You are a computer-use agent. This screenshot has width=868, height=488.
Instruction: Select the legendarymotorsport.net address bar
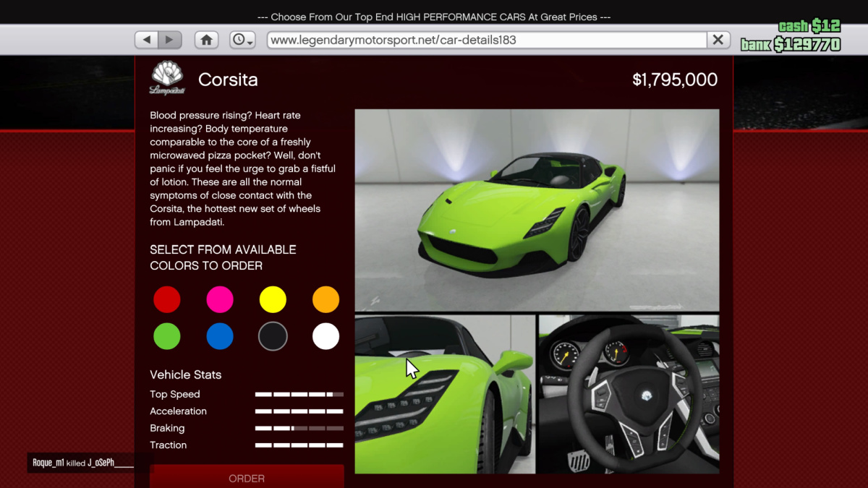click(x=486, y=40)
